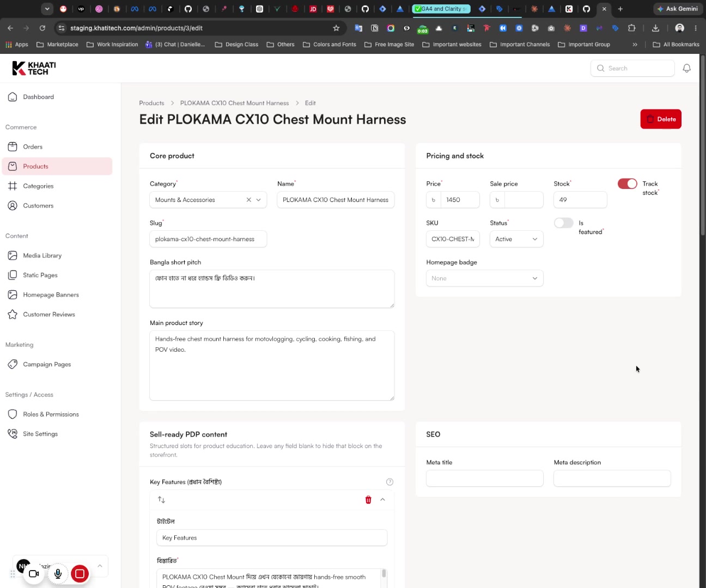Image resolution: width=706 pixels, height=588 pixels.
Task: Enable the Is featured toggle
Action: point(564,223)
